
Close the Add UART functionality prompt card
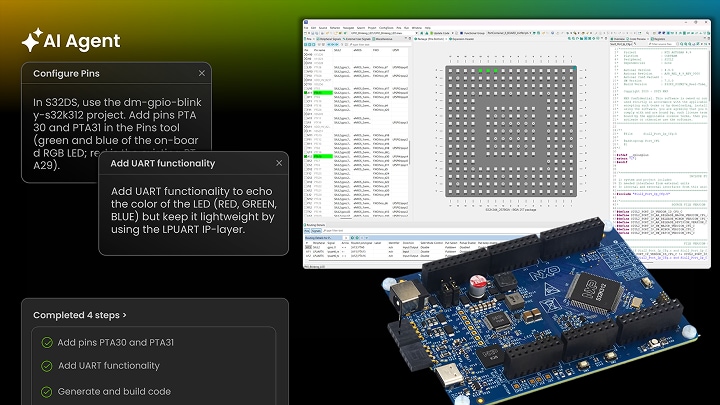click(x=279, y=163)
